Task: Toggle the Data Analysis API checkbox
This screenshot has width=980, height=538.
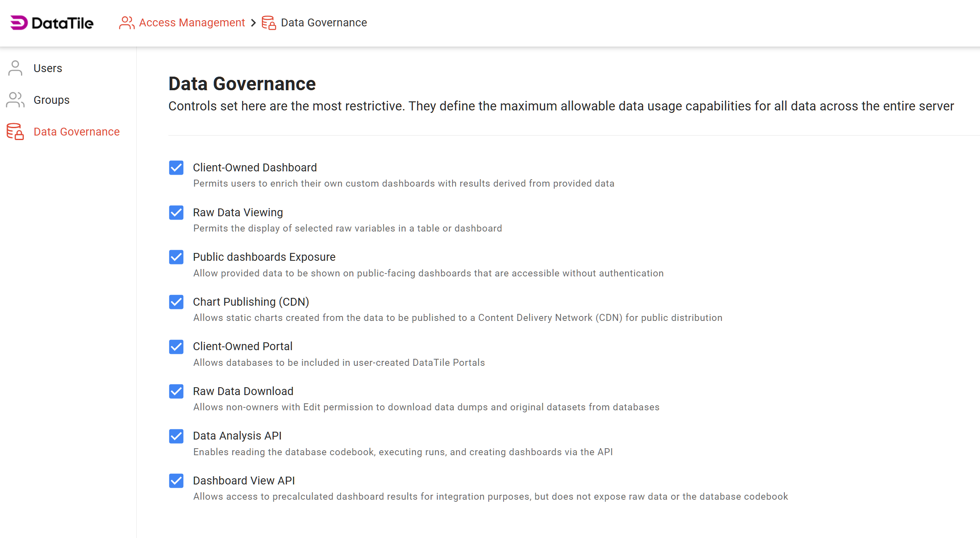Action: click(x=176, y=437)
